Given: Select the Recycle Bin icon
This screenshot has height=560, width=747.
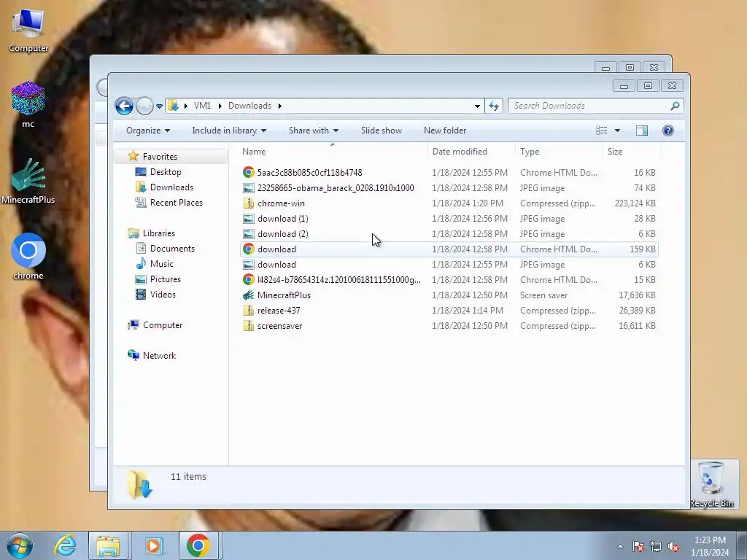Looking at the screenshot, I should tap(711, 484).
